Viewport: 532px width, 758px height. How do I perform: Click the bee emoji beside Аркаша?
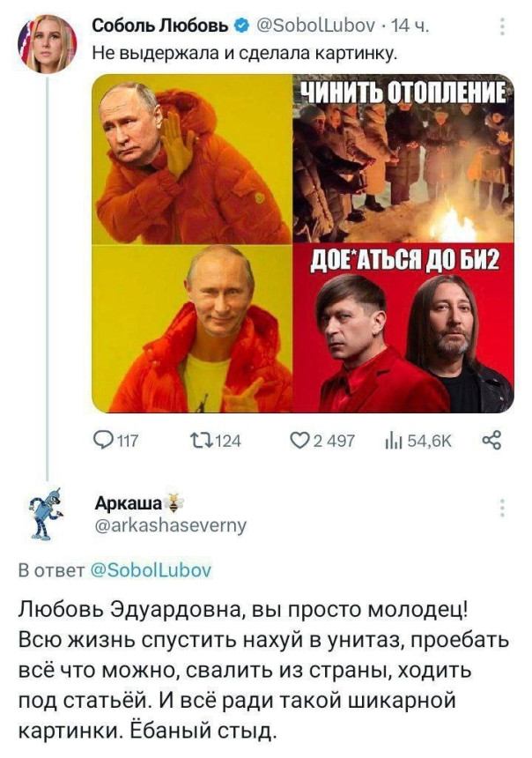pyautogui.click(x=174, y=503)
